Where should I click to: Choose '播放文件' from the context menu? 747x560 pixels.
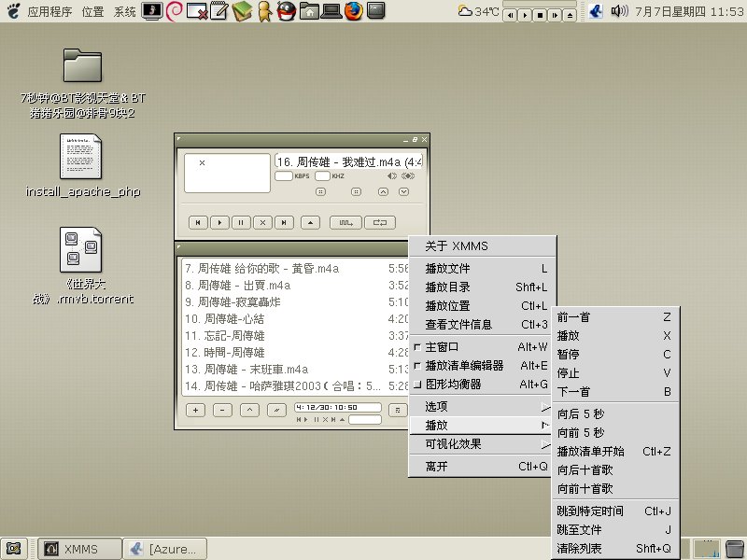(482, 269)
